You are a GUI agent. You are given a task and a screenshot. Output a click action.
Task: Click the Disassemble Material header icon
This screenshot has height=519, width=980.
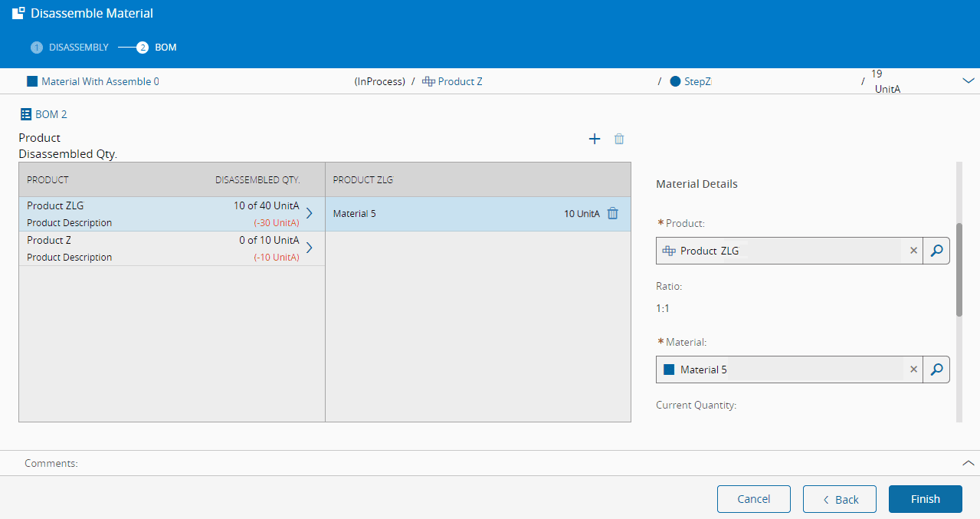pos(18,13)
